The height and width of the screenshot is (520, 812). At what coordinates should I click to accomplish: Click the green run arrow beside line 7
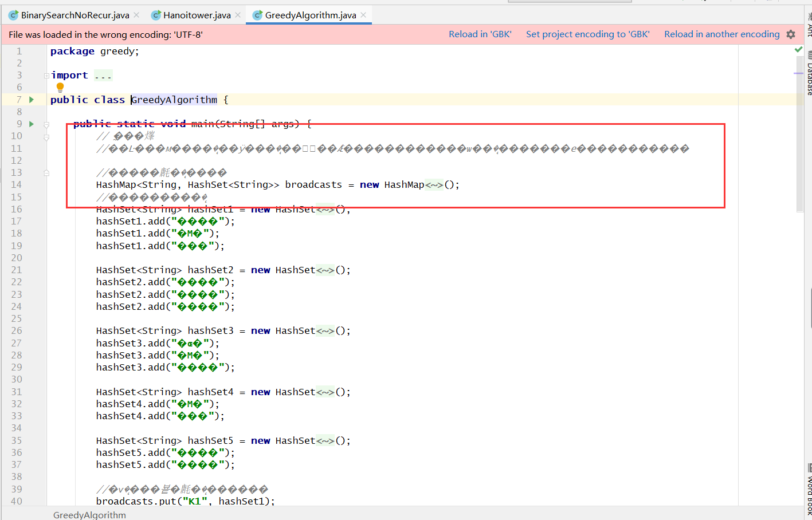point(32,99)
